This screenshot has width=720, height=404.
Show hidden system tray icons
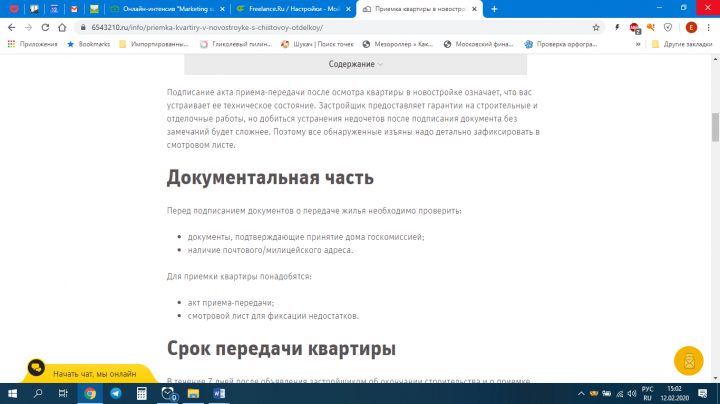pyautogui.click(x=581, y=393)
